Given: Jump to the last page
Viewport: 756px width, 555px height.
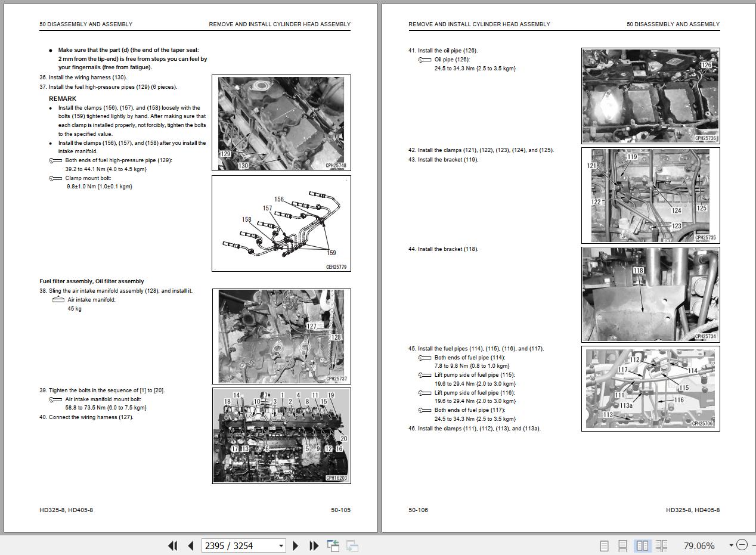Looking at the screenshot, I should tap(314, 545).
